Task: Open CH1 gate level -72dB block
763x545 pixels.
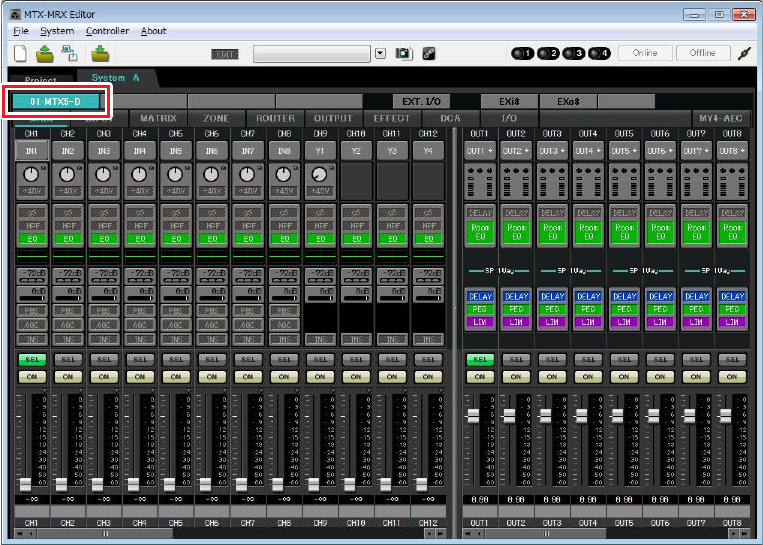Action: [x=32, y=276]
